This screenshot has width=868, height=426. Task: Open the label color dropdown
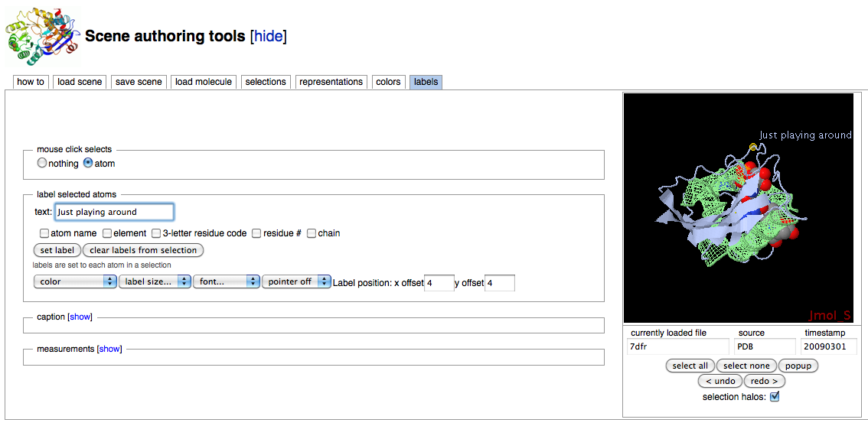coord(75,281)
